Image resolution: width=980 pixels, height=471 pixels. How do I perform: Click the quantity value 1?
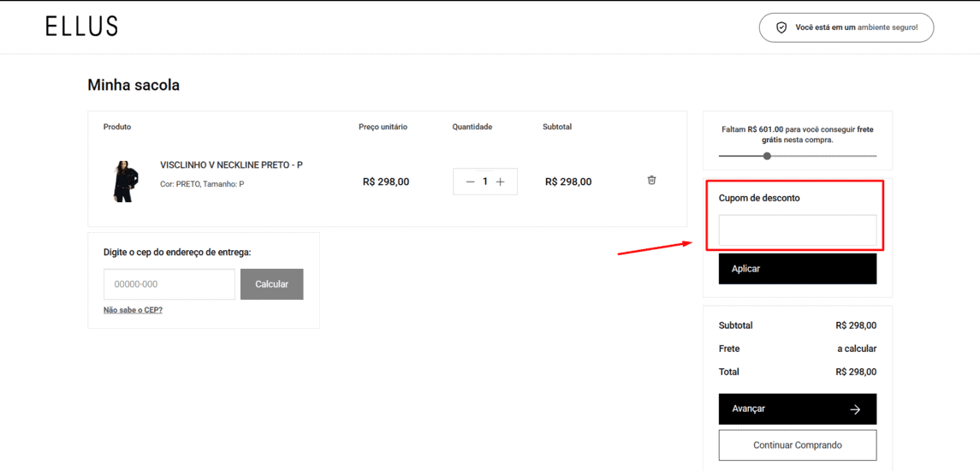click(x=485, y=182)
